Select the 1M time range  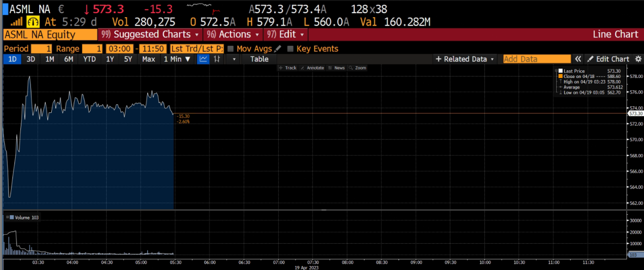point(49,59)
